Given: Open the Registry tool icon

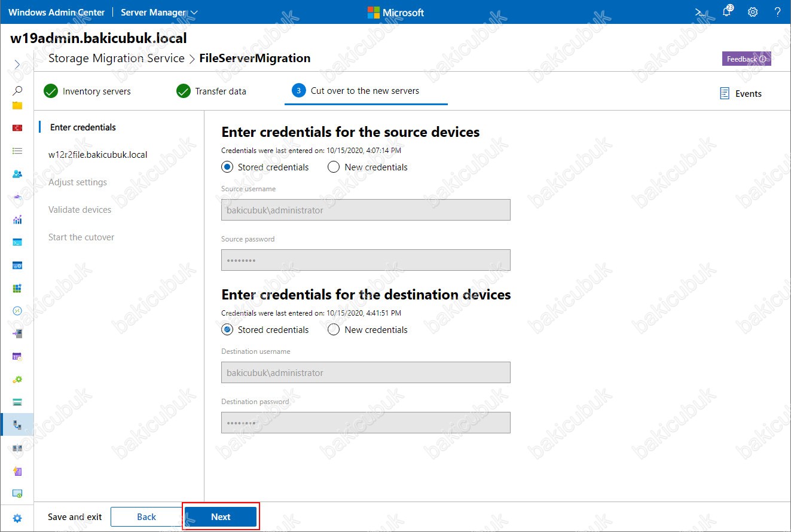Looking at the screenshot, I should point(17,288).
